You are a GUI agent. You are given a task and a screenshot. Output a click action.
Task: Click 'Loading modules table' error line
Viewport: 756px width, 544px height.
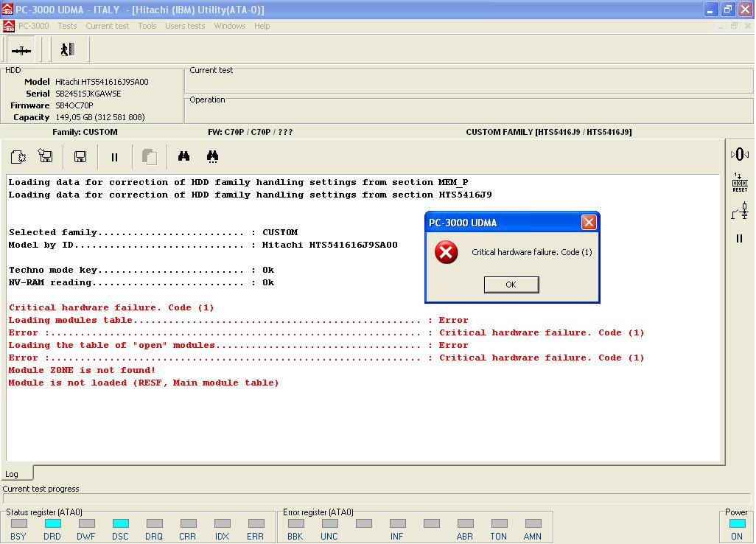[x=238, y=320]
